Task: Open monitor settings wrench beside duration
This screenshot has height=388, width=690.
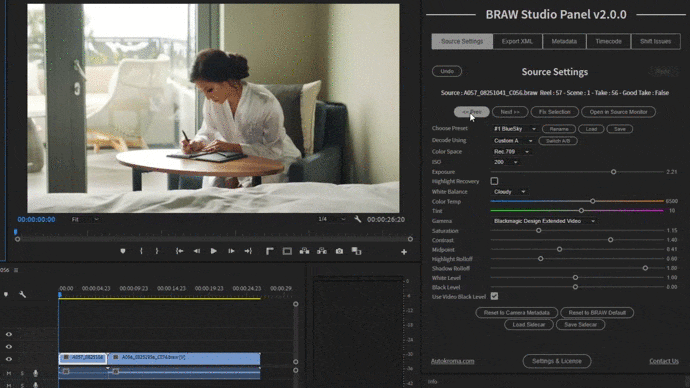Action: [x=358, y=219]
